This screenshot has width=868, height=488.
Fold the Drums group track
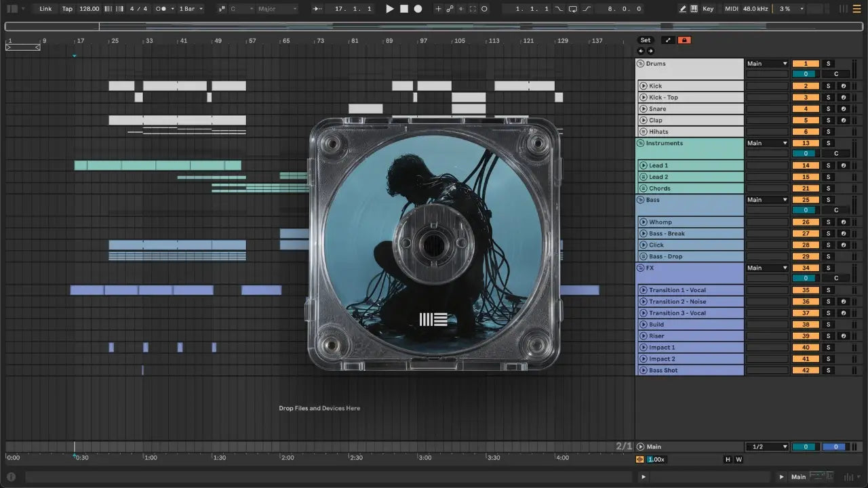641,64
